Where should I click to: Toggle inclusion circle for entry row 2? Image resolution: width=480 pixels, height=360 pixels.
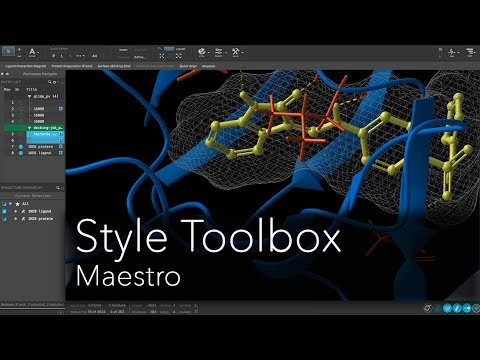21,109
